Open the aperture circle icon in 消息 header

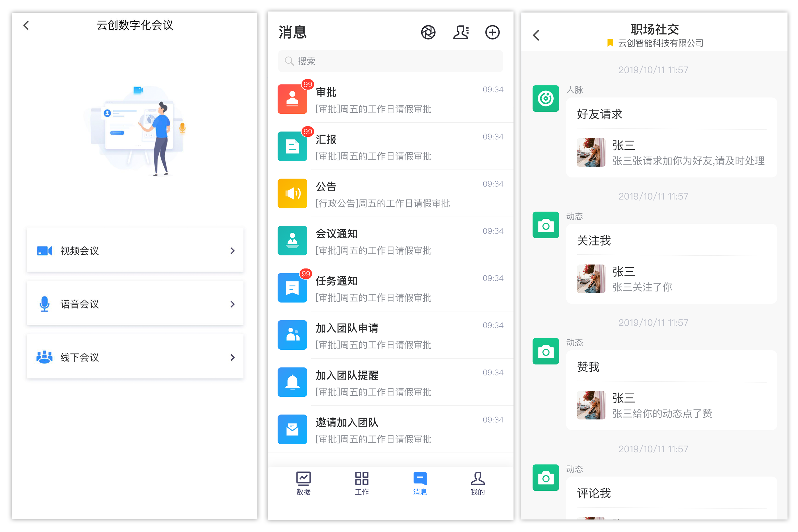coord(428,33)
